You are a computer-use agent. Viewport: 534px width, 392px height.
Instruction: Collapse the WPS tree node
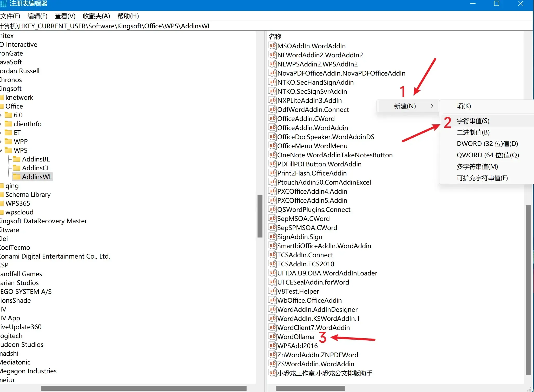(x=1, y=150)
